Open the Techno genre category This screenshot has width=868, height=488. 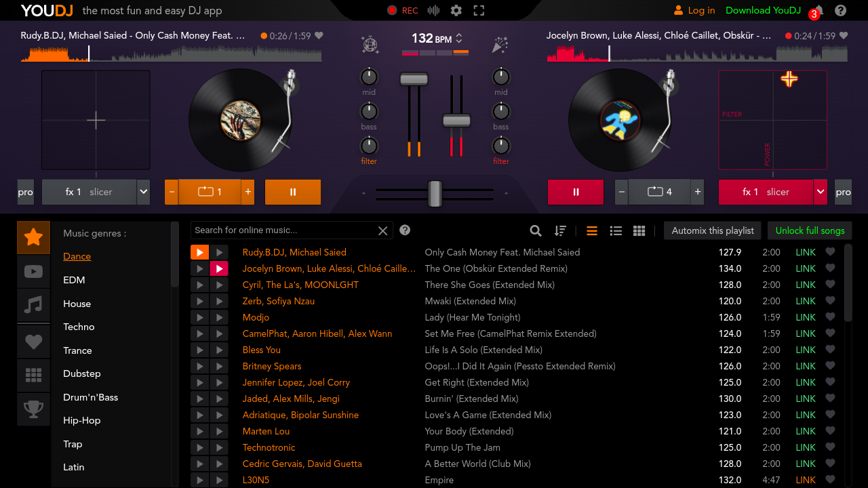[78, 327]
